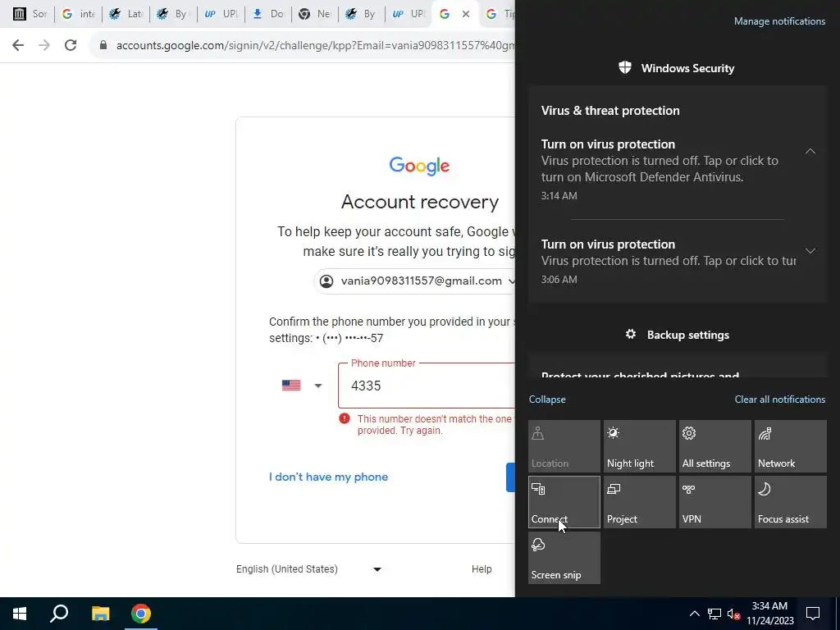Open the US flag country code dropdown
Image resolution: width=840 pixels, height=630 pixels.
[x=302, y=386]
